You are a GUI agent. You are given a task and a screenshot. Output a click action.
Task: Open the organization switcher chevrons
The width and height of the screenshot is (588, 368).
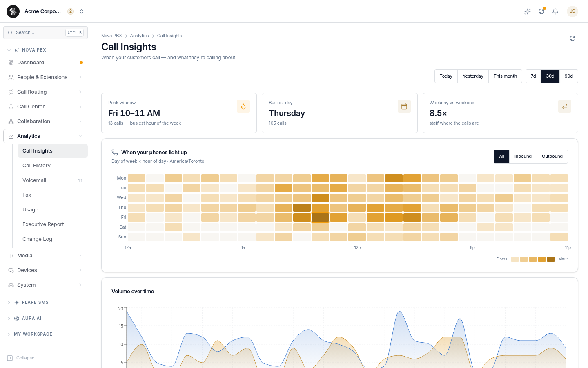[82, 11]
